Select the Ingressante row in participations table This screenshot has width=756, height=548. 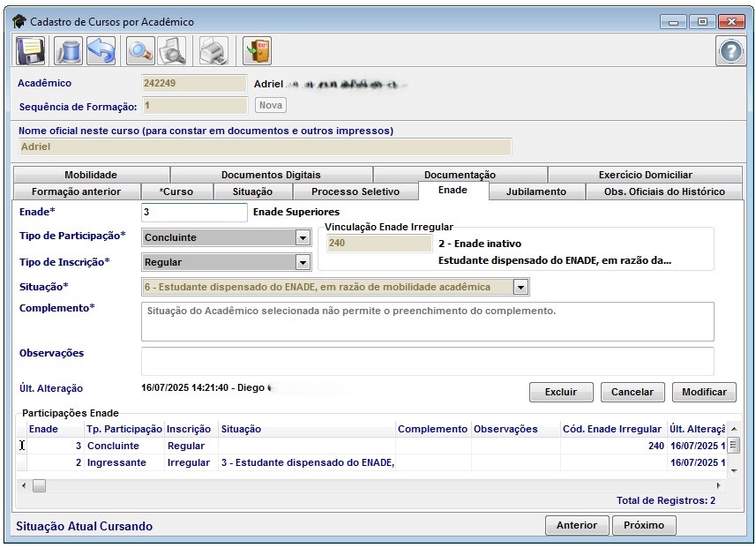point(116,462)
